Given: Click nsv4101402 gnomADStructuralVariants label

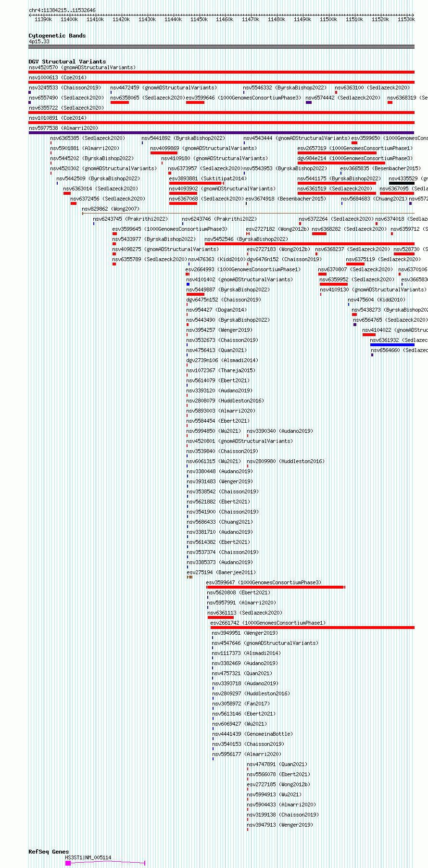Looking at the screenshot, I should point(239,279).
